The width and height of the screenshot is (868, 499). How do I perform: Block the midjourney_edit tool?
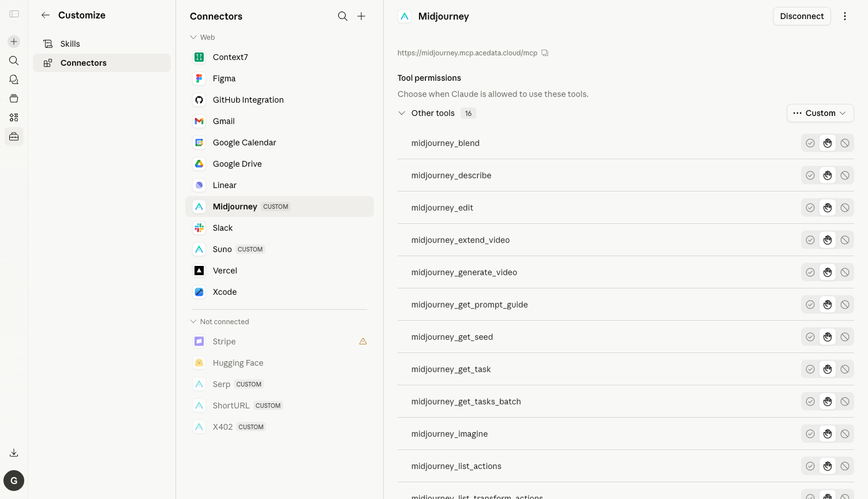[845, 208]
